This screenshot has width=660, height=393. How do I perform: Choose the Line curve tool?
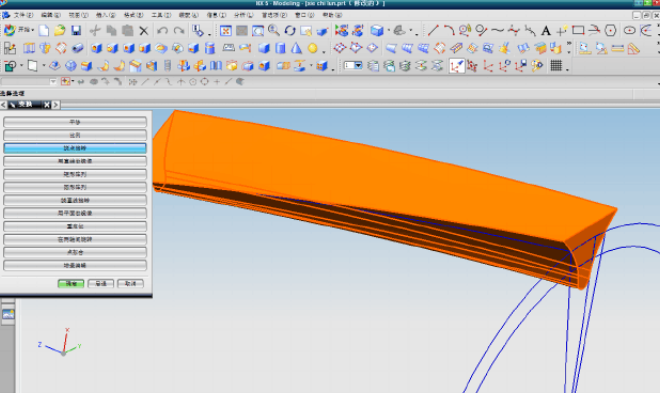click(433, 30)
